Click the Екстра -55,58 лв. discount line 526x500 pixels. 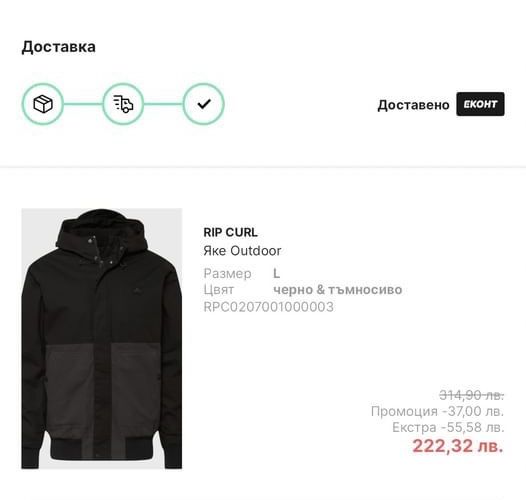click(x=448, y=427)
